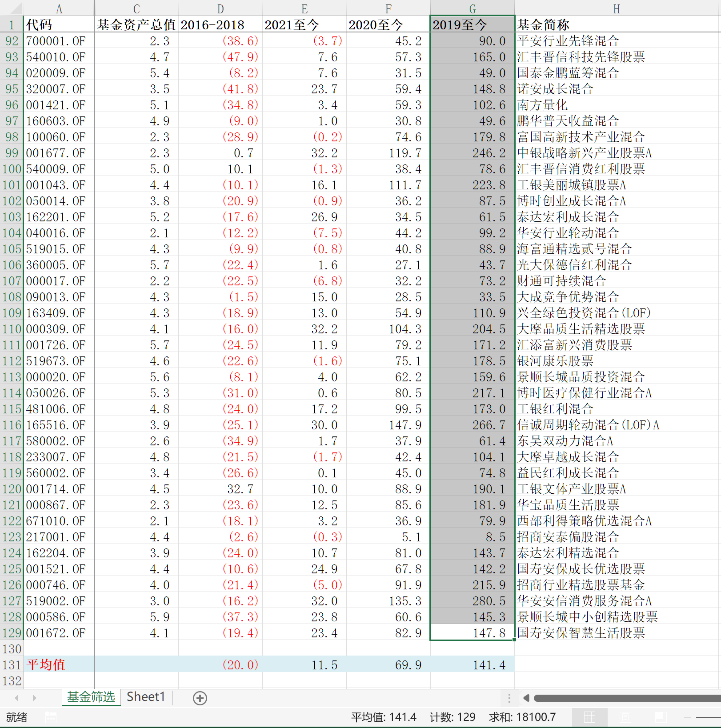
Task: Click the fund name 诺安成长混合
Action: click(555, 89)
